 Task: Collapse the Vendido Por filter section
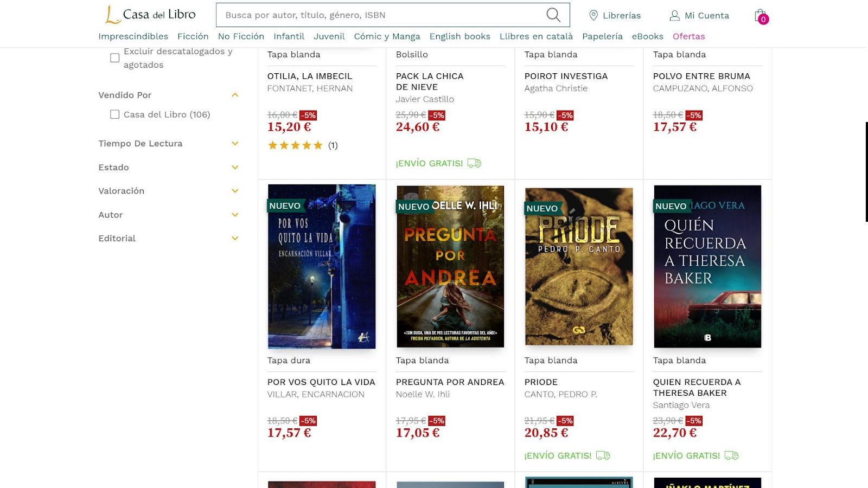(x=235, y=95)
